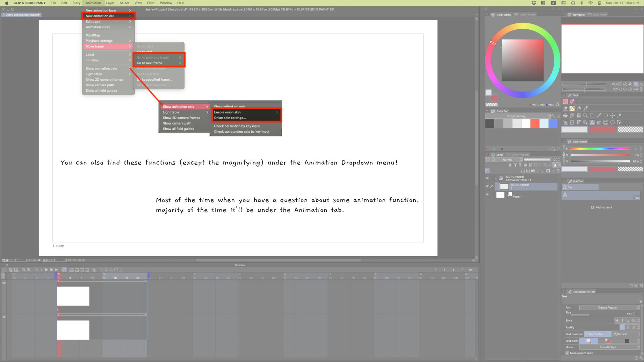Click Go to next frame menu entry

pos(159,63)
